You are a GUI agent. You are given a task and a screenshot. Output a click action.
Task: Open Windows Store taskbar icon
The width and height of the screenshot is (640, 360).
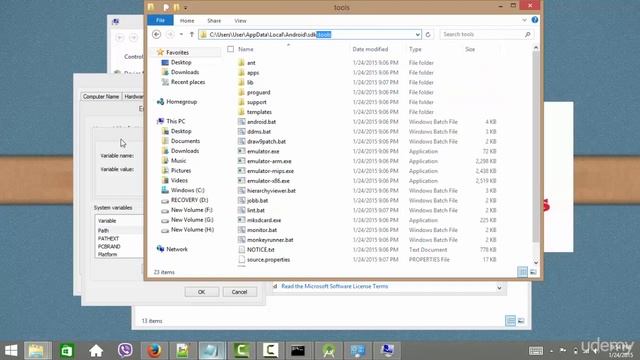(x=67, y=351)
